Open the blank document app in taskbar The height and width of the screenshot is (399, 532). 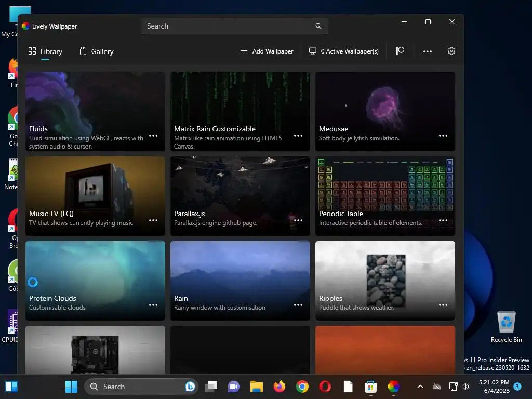(x=348, y=387)
